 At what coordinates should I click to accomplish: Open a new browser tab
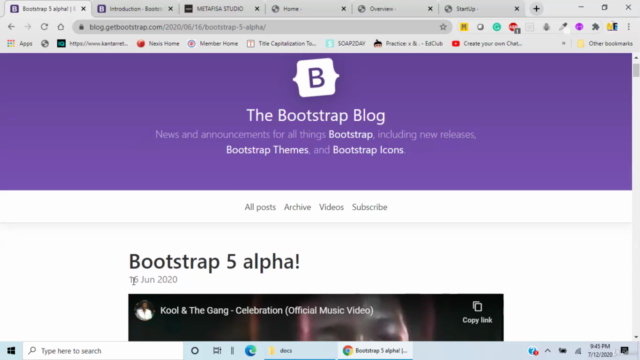click(x=536, y=9)
